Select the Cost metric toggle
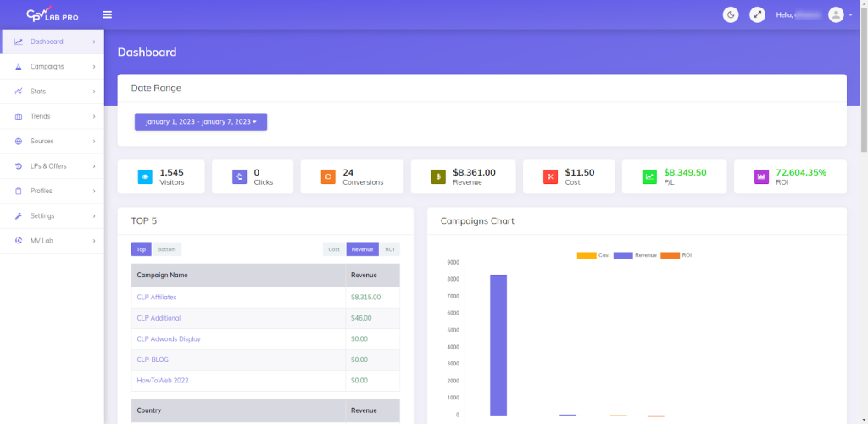Viewport: 868px width, 424px height. [334, 249]
